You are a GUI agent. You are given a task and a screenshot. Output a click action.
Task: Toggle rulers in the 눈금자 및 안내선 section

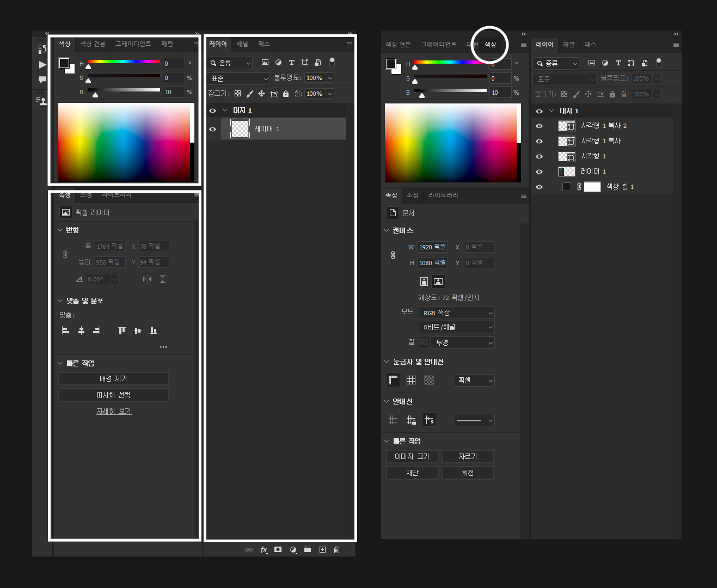(x=393, y=380)
